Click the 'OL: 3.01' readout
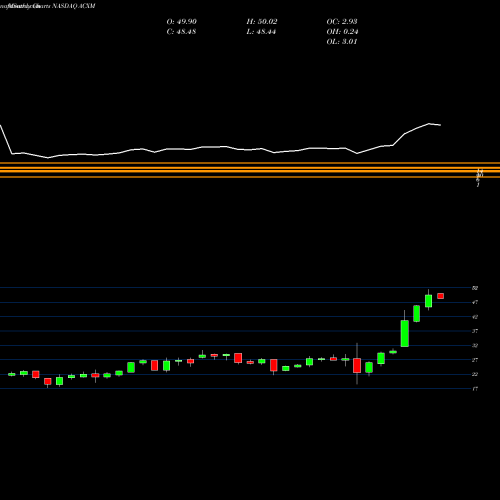This screenshot has height=500, width=500. pyautogui.click(x=342, y=42)
